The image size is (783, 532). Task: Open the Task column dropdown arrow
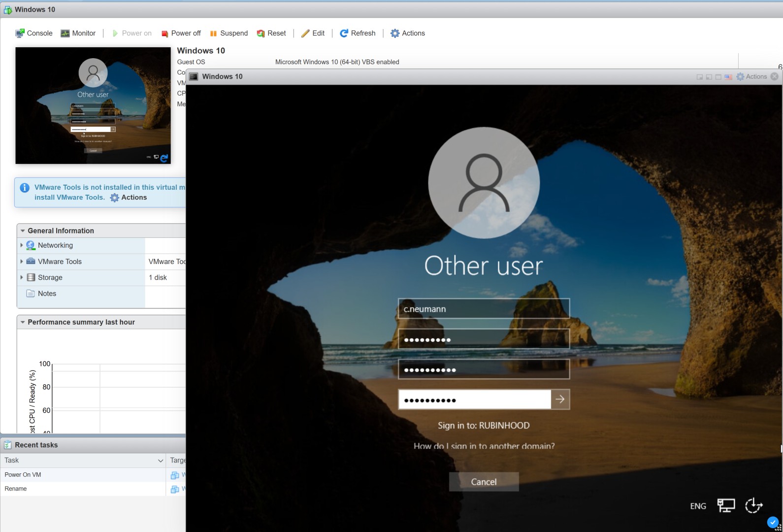(x=160, y=461)
